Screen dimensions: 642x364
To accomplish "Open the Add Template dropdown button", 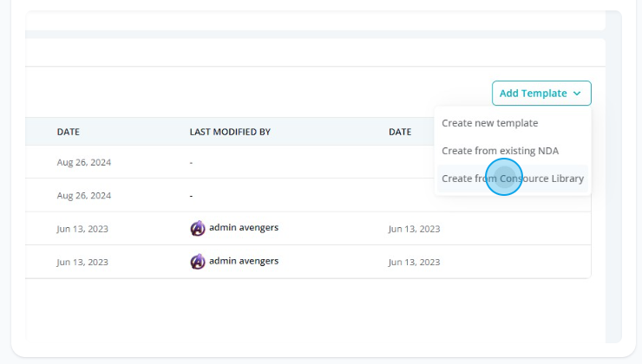I will (x=541, y=94).
